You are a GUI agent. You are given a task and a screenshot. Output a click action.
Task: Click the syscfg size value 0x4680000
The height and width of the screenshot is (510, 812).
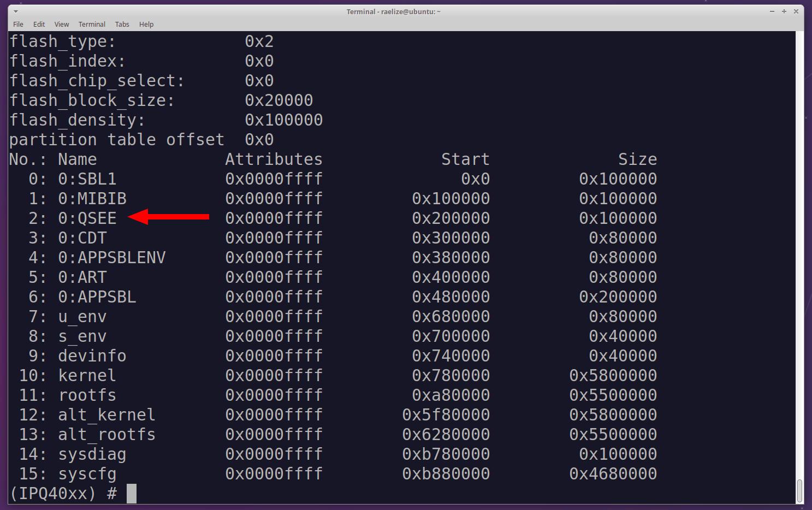613,474
